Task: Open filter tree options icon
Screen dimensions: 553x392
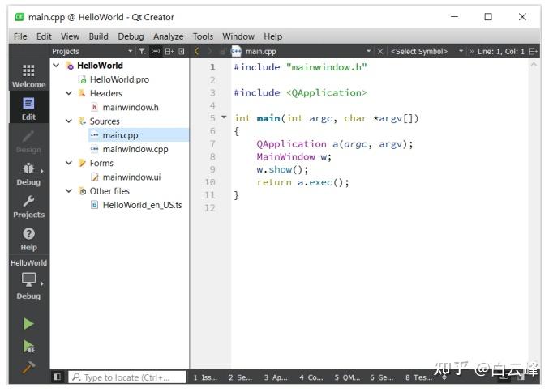Action: pyautogui.click(x=142, y=51)
